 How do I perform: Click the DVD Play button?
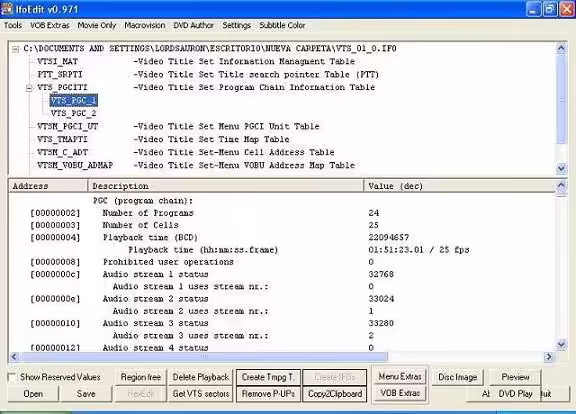pos(515,394)
